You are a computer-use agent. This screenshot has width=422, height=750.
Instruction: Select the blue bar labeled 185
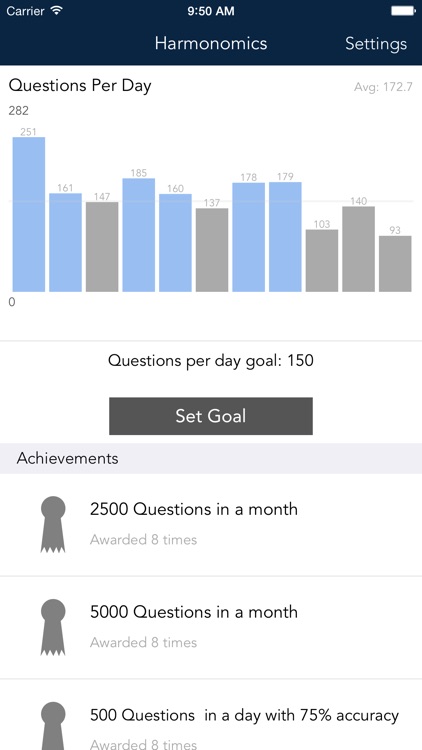pyautogui.click(x=139, y=235)
